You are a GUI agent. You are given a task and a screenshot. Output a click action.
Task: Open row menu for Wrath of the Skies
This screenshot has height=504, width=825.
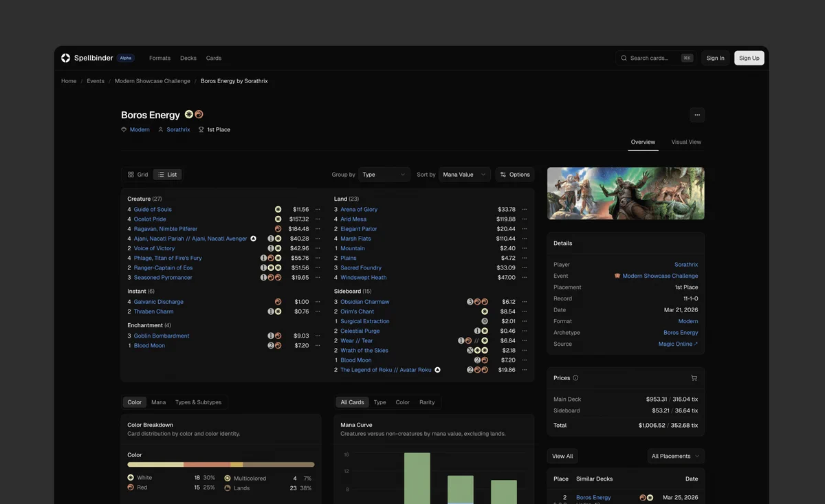[525, 351]
